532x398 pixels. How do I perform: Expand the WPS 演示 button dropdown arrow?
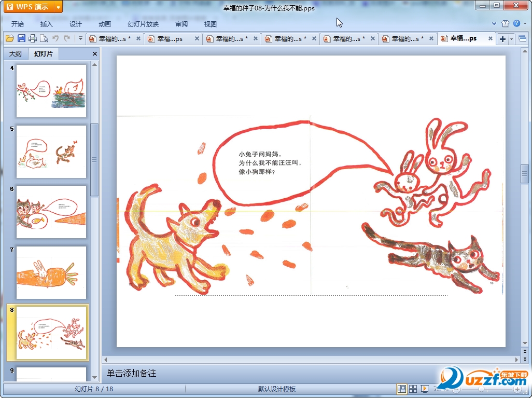[59, 7]
